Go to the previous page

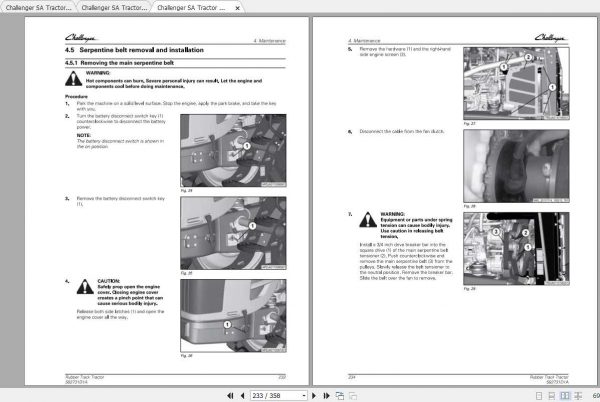(x=242, y=395)
